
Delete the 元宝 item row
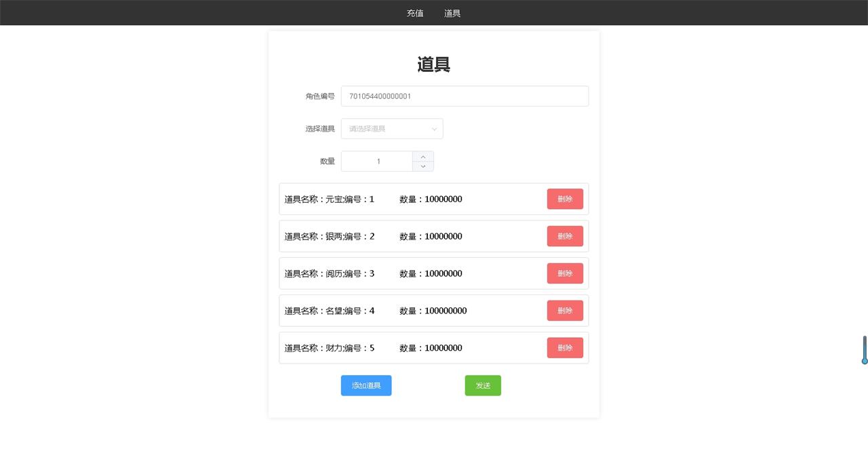(565, 199)
